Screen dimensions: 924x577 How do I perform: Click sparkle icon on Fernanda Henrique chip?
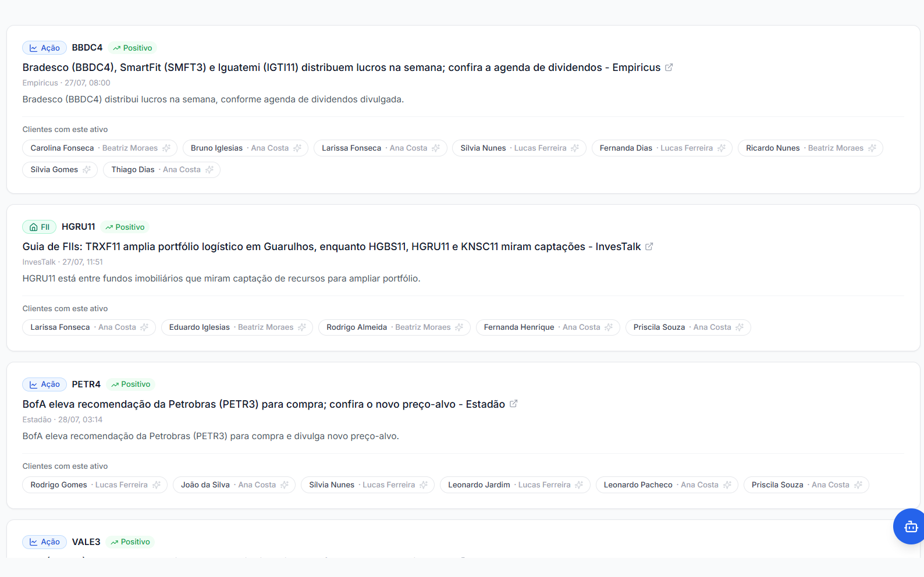(x=609, y=327)
